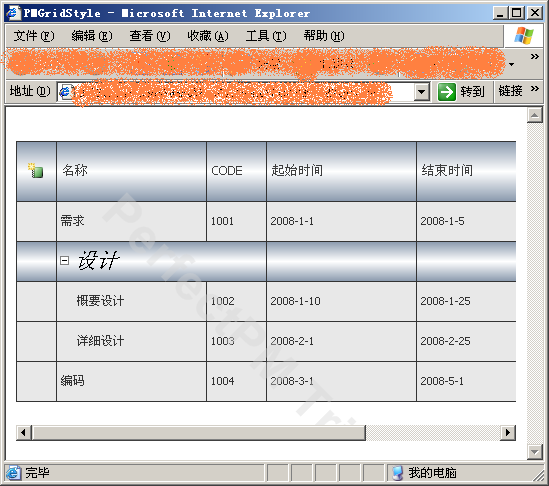Click the IE icon in status bar
The image size is (549, 486).
pos(13,473)
